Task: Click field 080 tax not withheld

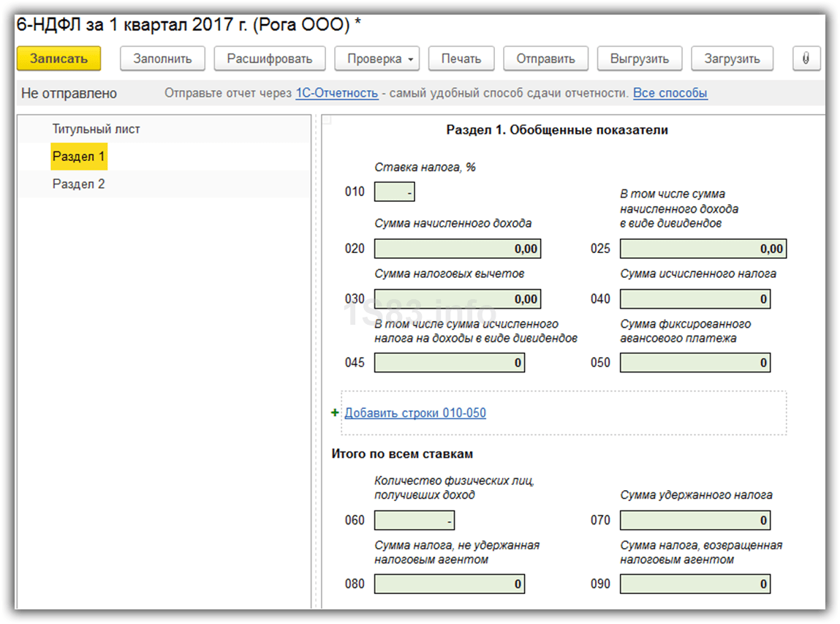Action: coord(450,584)
